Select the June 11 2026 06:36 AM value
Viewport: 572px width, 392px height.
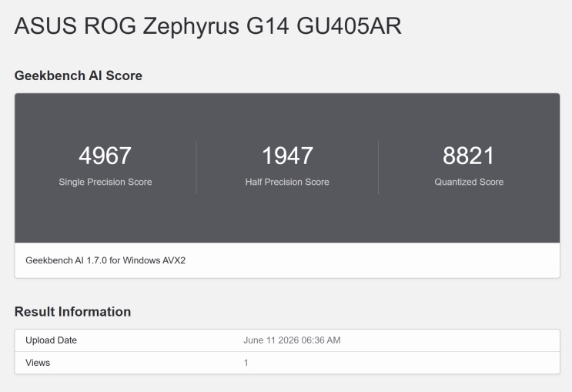[x=292, y=340]
